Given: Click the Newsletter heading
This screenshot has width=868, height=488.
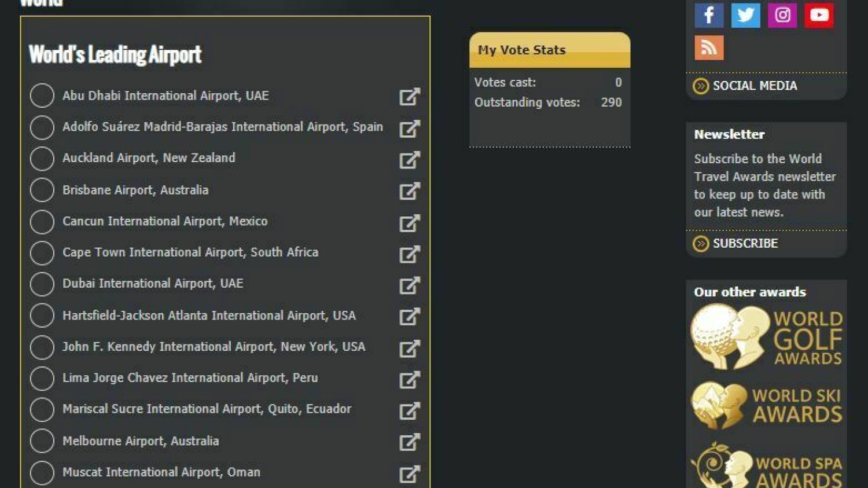Looking at the screenshot, I should point(729,134).
